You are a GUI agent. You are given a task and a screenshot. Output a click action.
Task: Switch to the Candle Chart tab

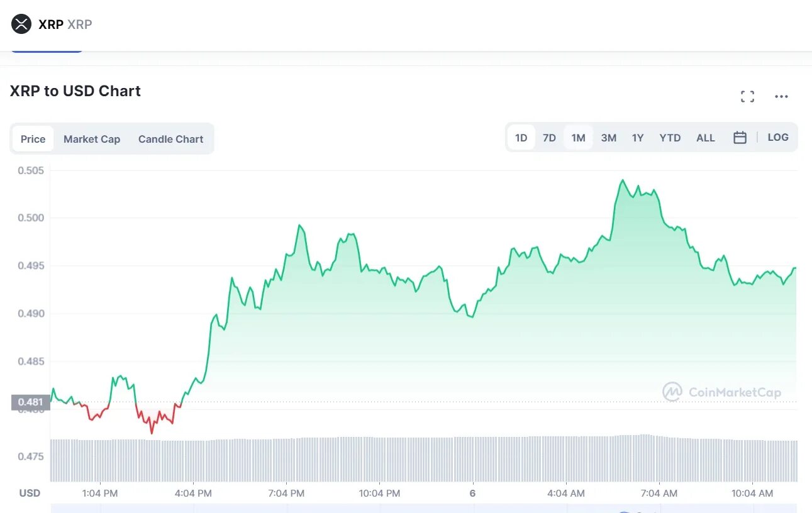point(170,139)
